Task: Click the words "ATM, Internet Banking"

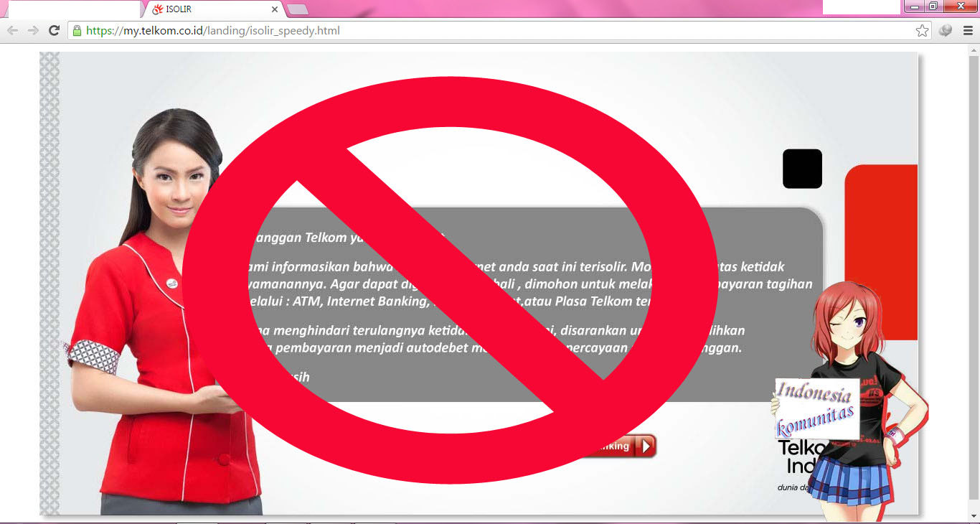Action: pyautogui.click(x=360, y=301)
